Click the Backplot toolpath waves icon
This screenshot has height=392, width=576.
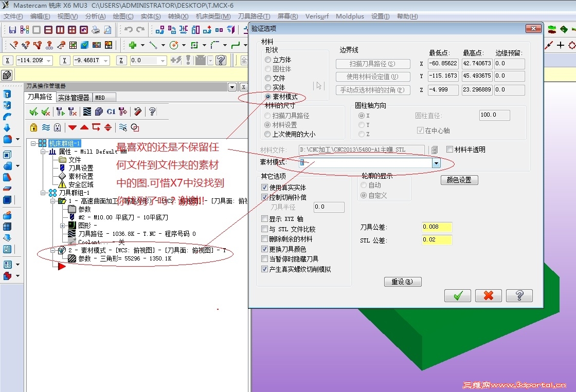pyautogui.click(x=87, y=111)
